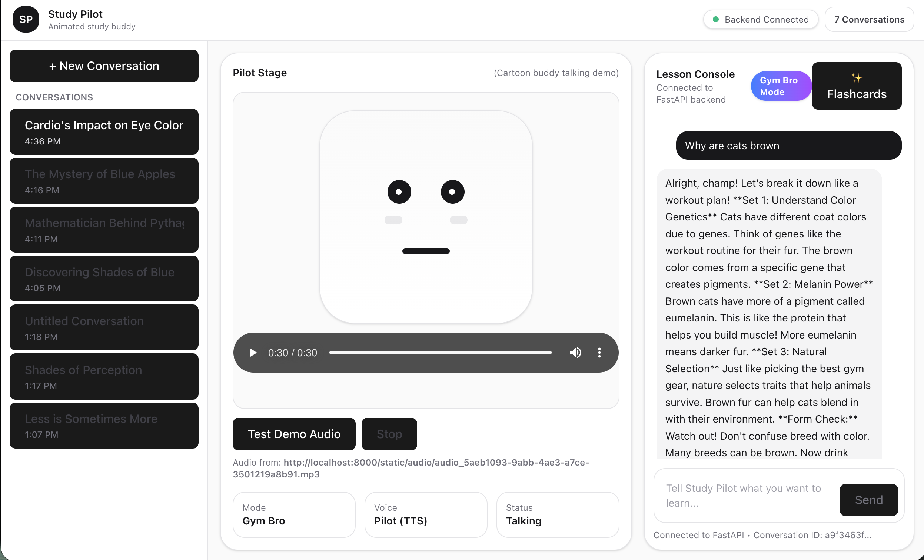Select Discovering Shades of Blue conversation

(x=104, y=279)
